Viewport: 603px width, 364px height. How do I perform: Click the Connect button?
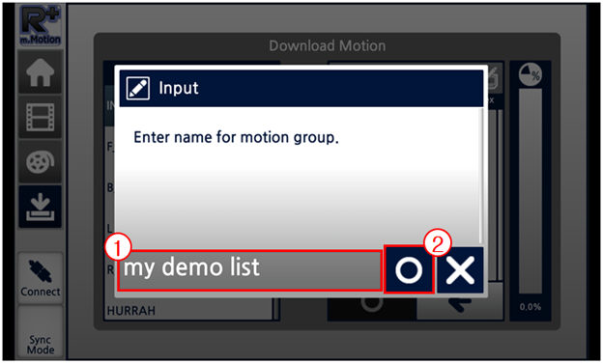tap(40, 277)
